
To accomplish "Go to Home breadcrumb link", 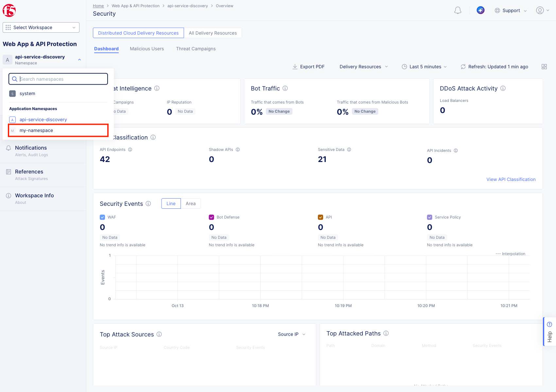I will (98, 6).
